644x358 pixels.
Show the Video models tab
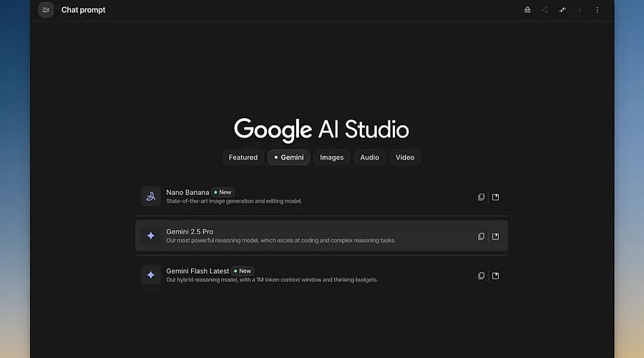[x=405, y=158]
